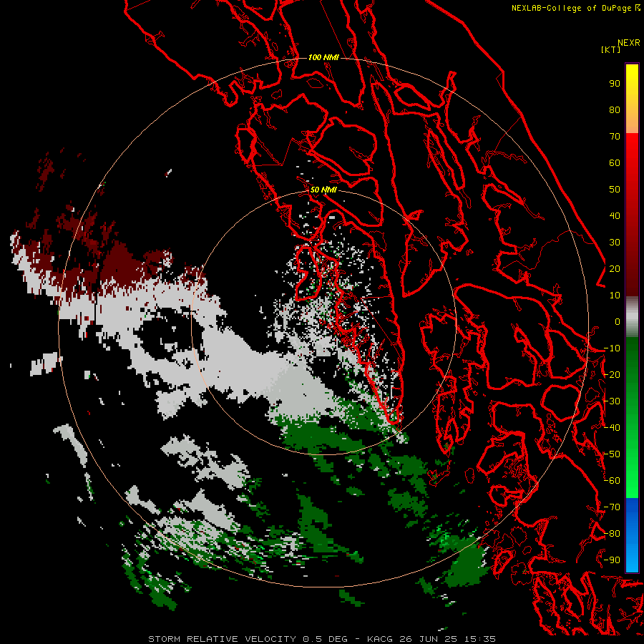Click the 20 value on velocity scale

[x=615, y=268]
